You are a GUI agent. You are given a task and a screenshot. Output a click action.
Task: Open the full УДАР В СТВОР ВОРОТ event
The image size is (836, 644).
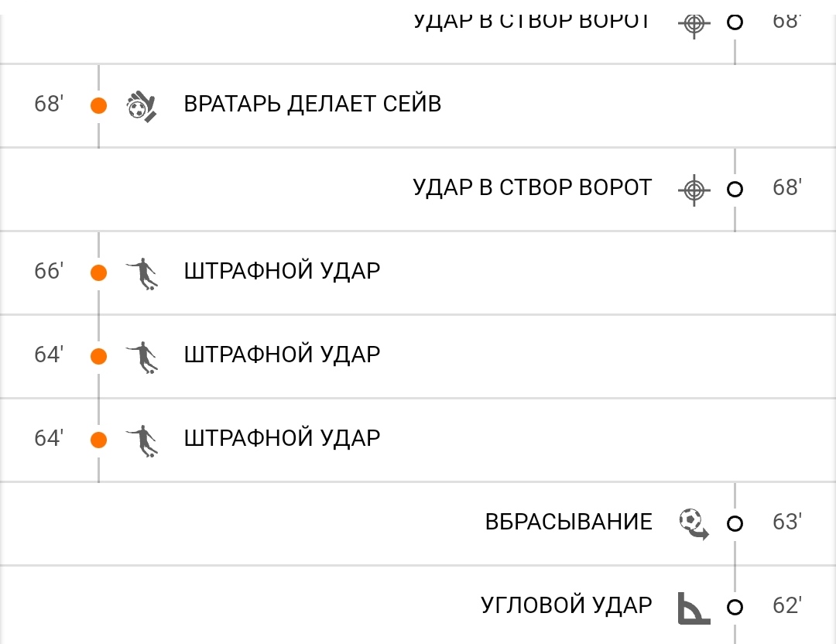[532, 187]
